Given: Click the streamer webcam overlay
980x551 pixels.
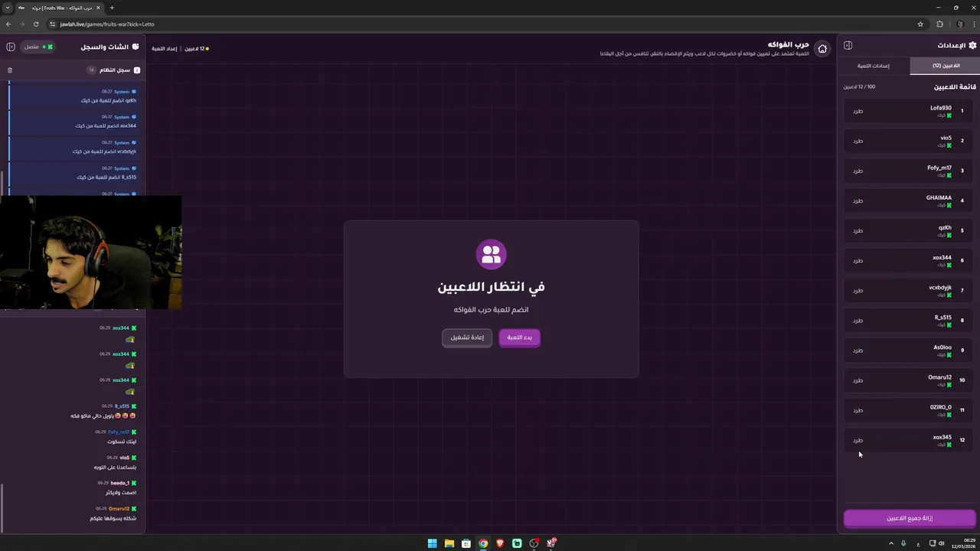Looking at the screenshot, I should tap(91, 253).
